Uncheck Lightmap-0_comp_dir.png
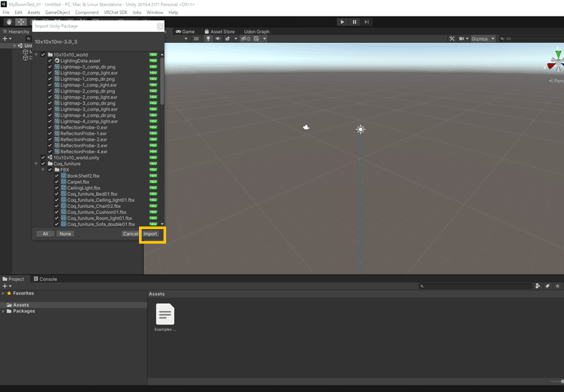Image resolution: width=564 pixels, height=392 pixels. coord(50,67)
